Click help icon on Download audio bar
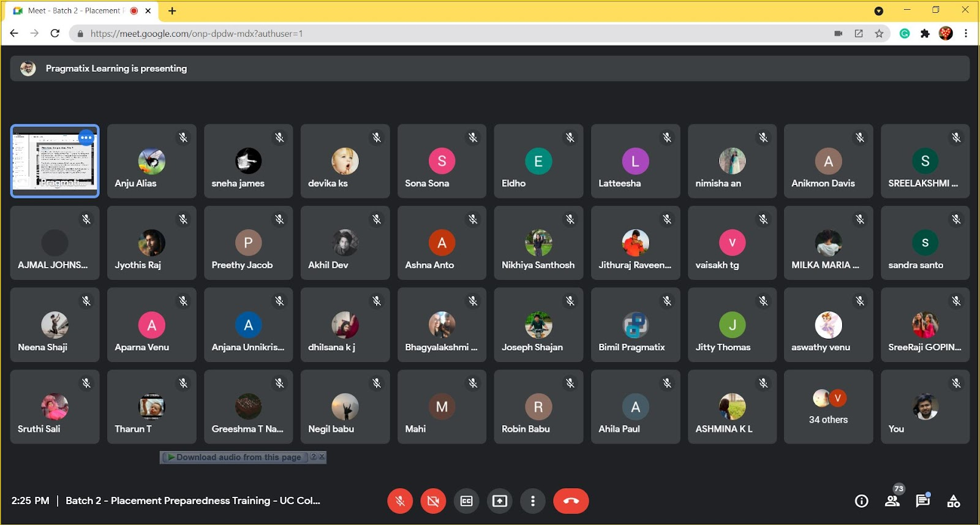This screenshot has width=980, height=525. 314,457
